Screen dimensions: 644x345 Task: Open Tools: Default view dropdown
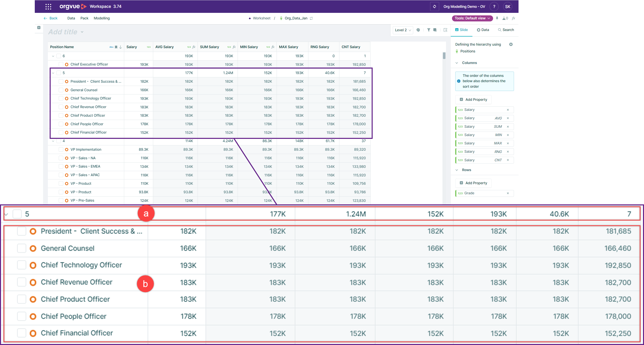pos(472,18)
